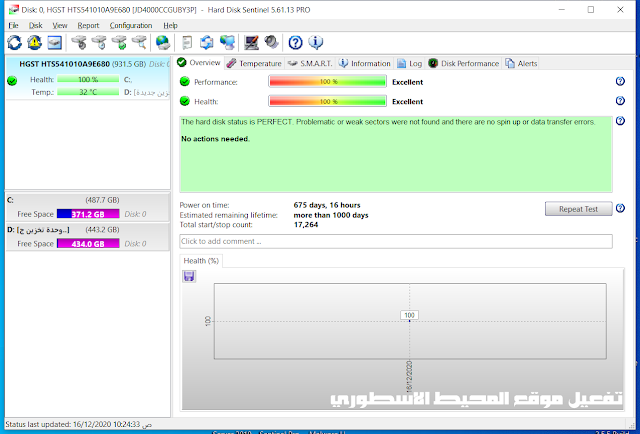Select the C: partition (487.7 GB) row
The height and width of the screenshot is (434, 640).
(x=87, y=207)
